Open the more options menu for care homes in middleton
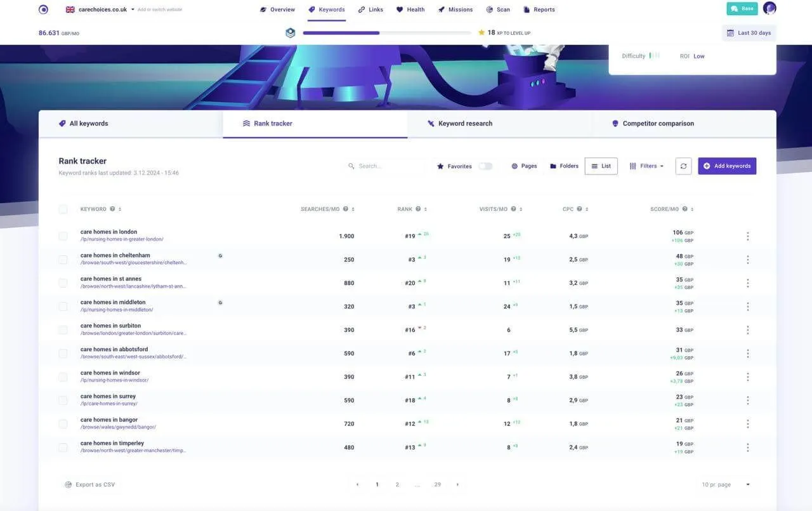The width and height of the screenshot is (812, 511). 747,307
